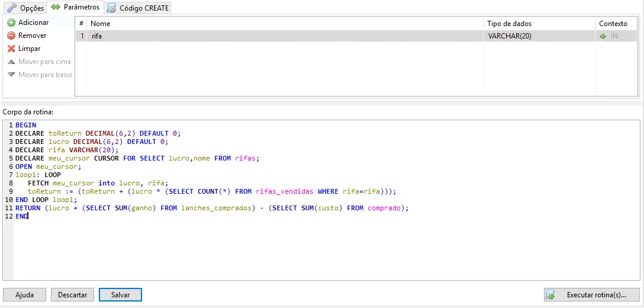Click Adicionar to add a parameter

[x=33, y=22]
